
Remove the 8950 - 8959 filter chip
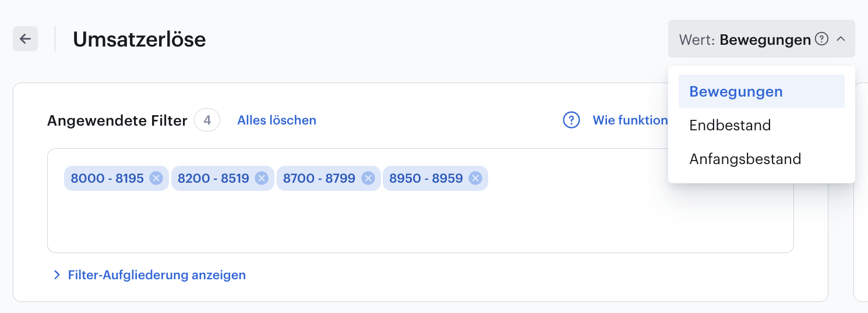475,178
